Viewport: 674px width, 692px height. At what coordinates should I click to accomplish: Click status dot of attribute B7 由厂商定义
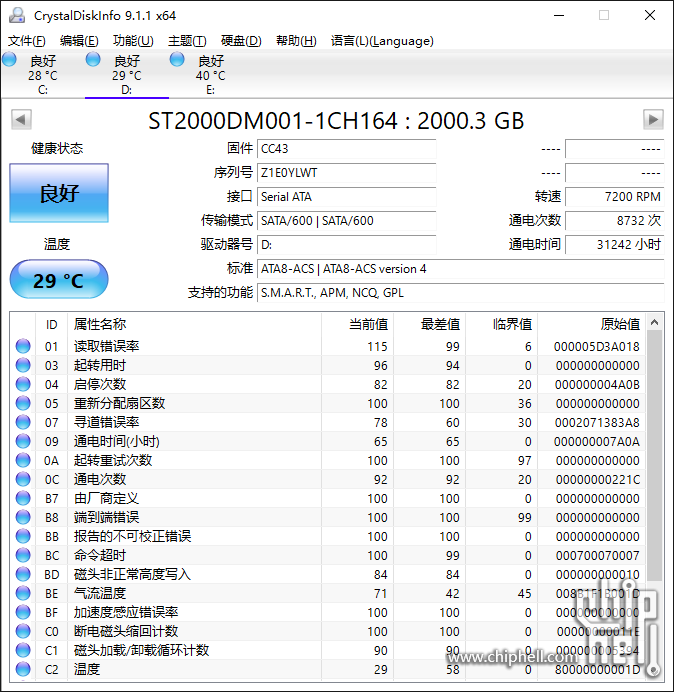point(23,498)
